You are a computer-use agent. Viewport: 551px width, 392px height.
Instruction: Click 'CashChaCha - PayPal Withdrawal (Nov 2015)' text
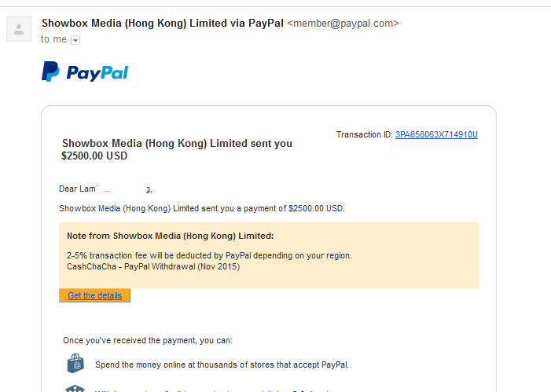click(153, 266)
